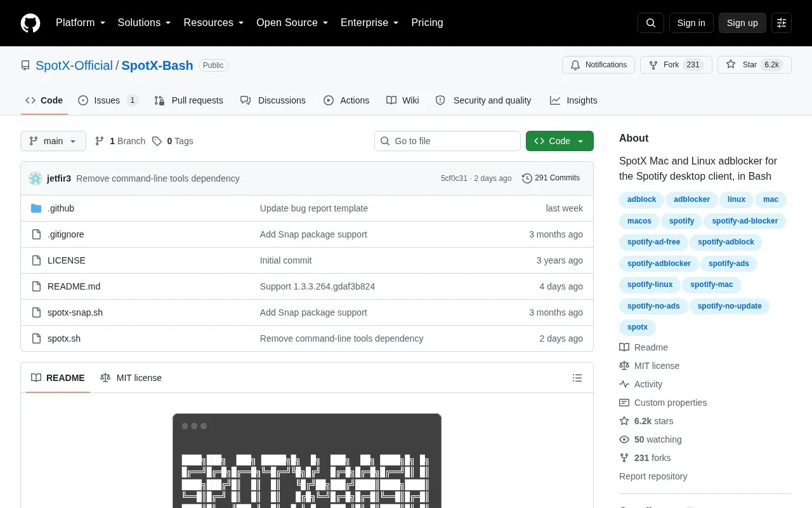Open the GitHub logo home icon
The height and width of the screenshot is (508, 812).
click(30, 23)
